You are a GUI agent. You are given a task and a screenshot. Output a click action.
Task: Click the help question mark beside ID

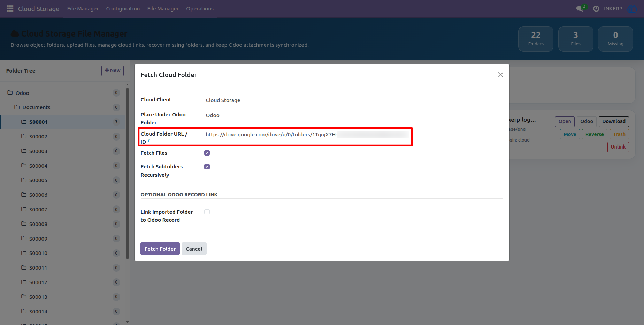(x=148, y=140)
